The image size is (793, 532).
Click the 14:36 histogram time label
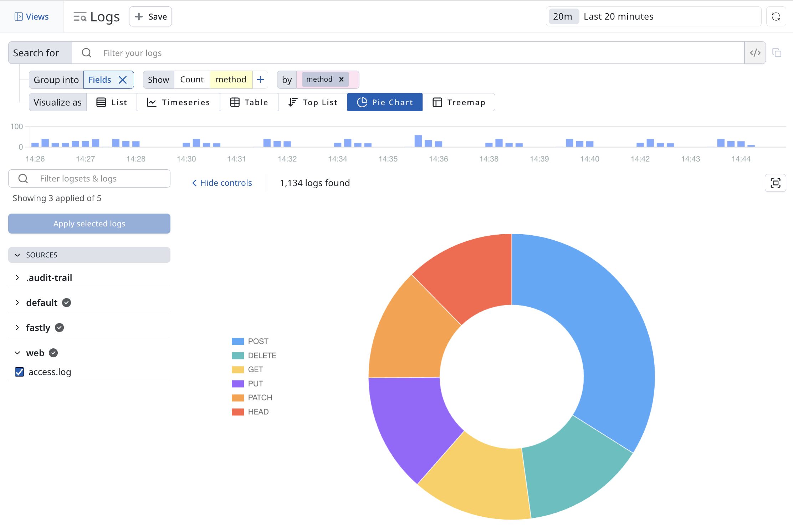[438, 159]
